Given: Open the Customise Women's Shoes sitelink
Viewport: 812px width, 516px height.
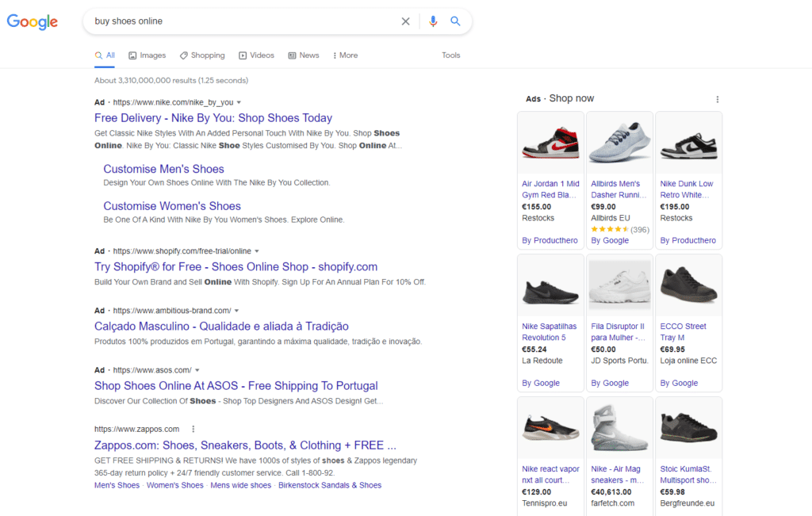Looking at the screenshot, I should click(x=172, y=206).
